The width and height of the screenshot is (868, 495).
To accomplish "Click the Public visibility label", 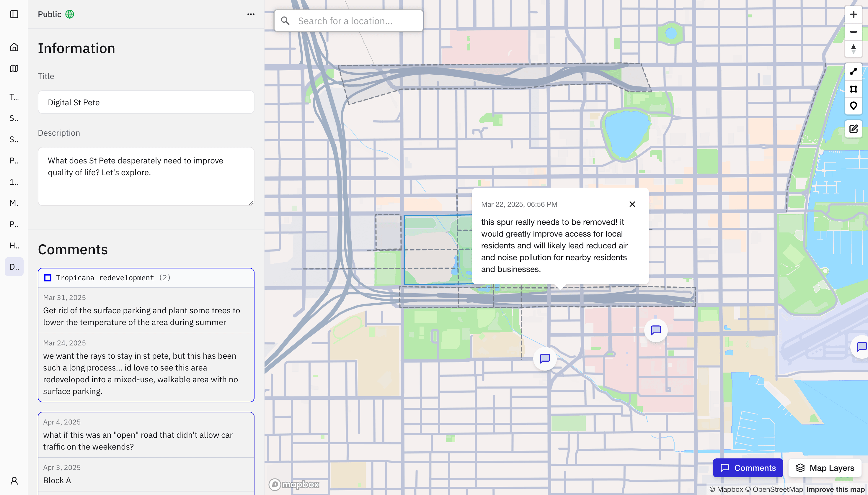I will click(x=49, y=14).
